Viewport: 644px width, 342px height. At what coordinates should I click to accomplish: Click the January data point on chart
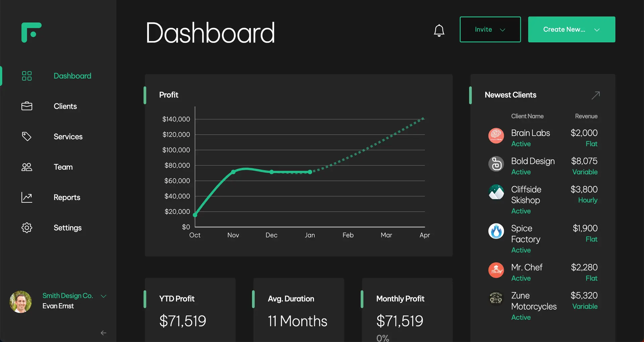[310, 172]
